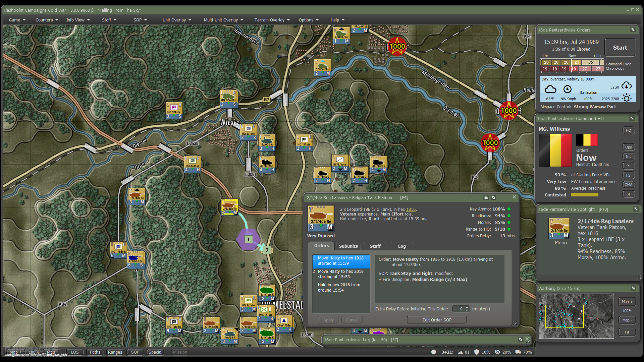Expand the Terrain Overlay dropdown
The image size is (644, 362).
point(272,20)
